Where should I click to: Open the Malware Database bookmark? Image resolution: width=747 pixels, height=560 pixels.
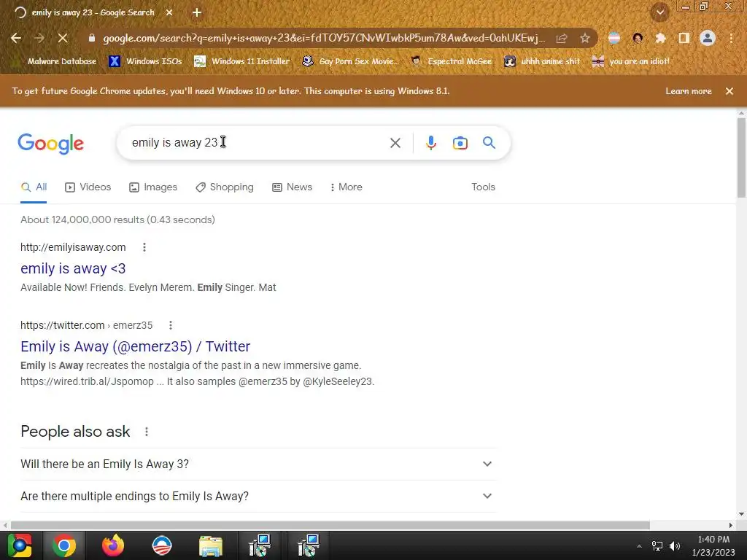click(56, 61)
